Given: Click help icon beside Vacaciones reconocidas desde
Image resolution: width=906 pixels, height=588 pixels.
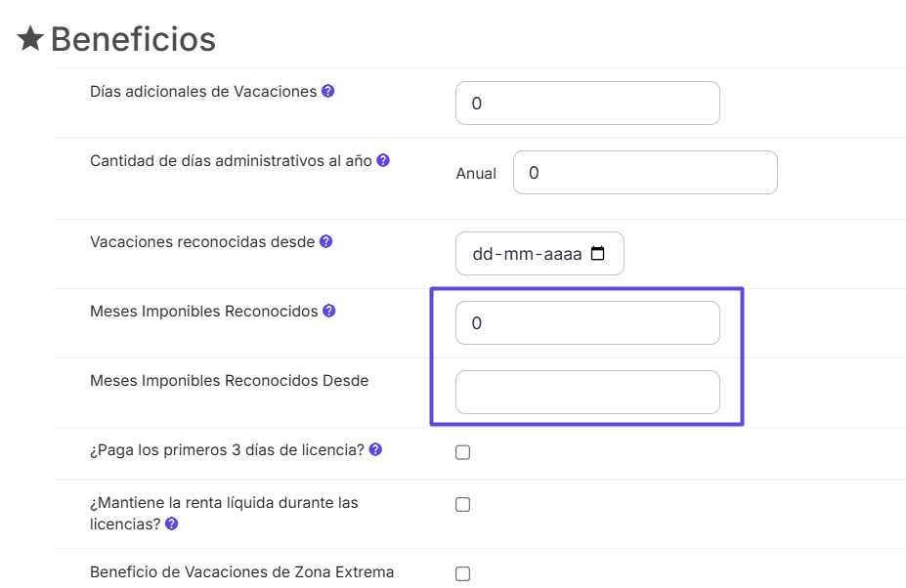Looking at the screenshot, I should coord(326,241).
